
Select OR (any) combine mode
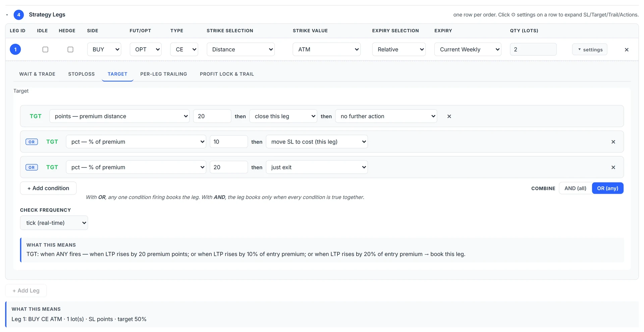pyautogui.click(x=607, y=188)
